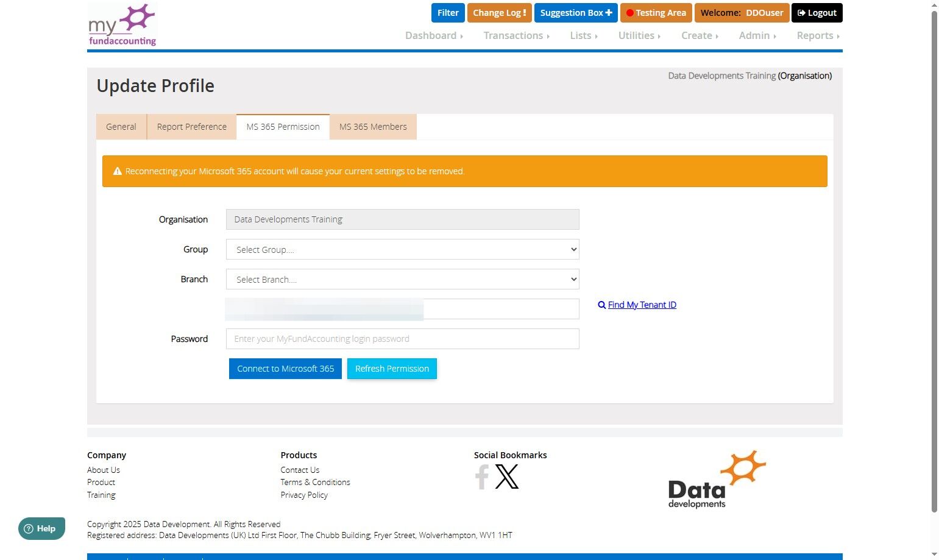This screenshot has height=560, width=939.
Task: Log out using the Logout button
Action: click(x=817, y=13)
